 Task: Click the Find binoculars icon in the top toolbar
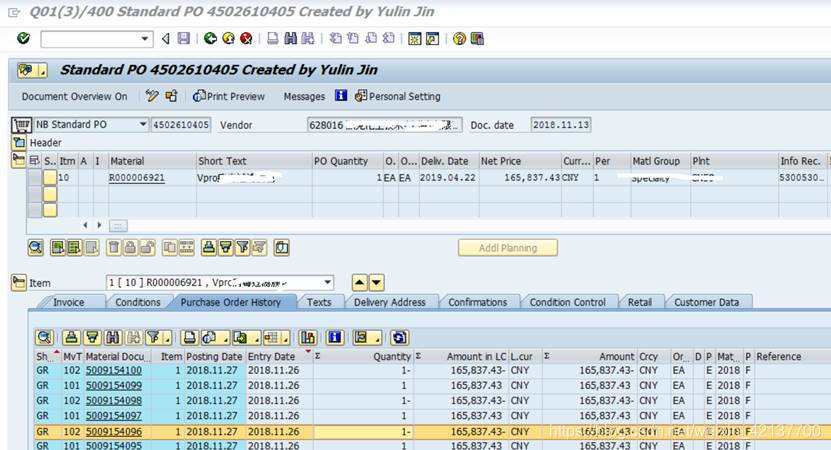click(290, 39)
